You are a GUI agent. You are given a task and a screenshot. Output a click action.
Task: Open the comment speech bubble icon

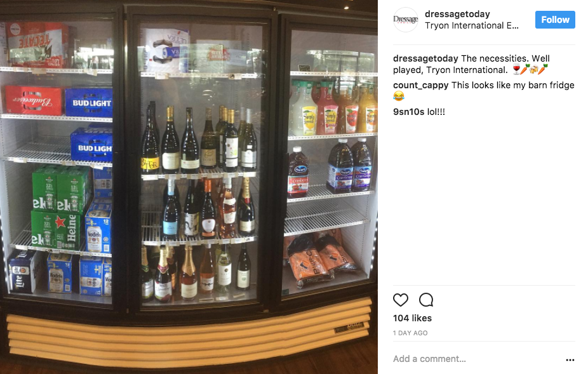pos(426,300)
